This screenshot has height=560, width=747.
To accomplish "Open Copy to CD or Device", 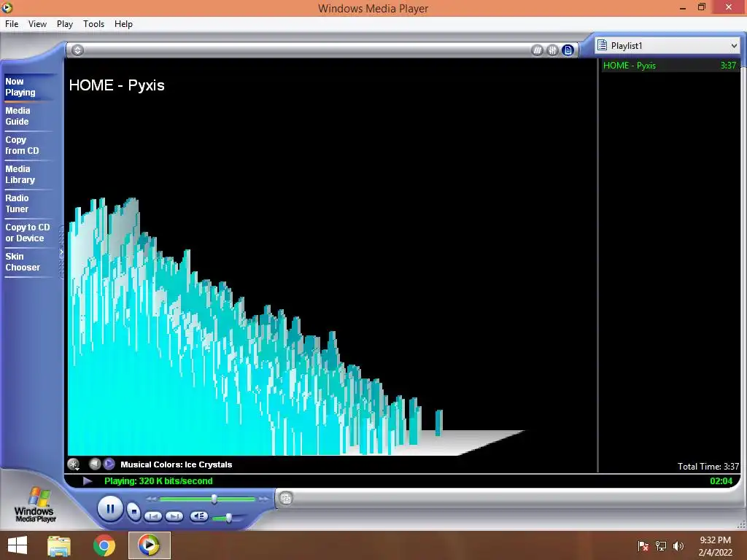I will (28, 233).
